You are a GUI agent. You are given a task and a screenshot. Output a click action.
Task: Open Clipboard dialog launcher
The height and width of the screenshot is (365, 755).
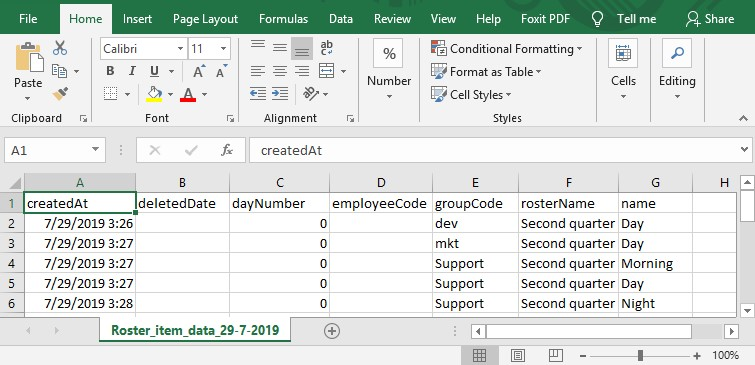pyautogui.click(x=83, y=118)
